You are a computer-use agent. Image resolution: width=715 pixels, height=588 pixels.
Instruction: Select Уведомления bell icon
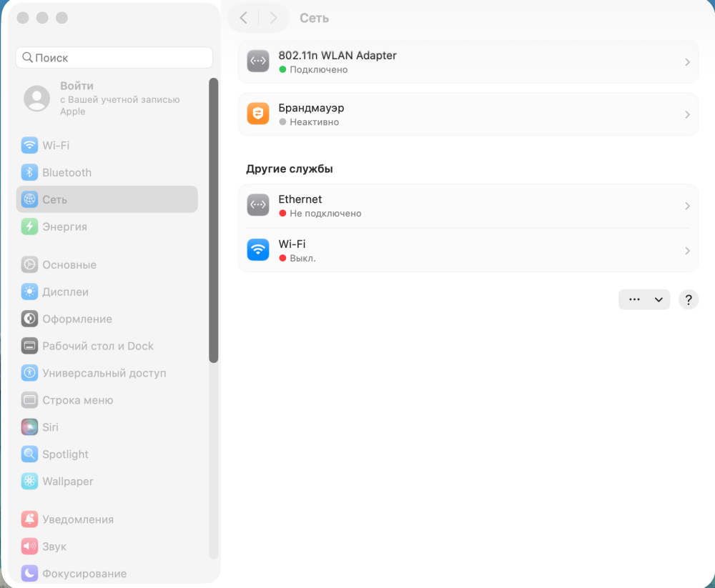pos(29,519)
